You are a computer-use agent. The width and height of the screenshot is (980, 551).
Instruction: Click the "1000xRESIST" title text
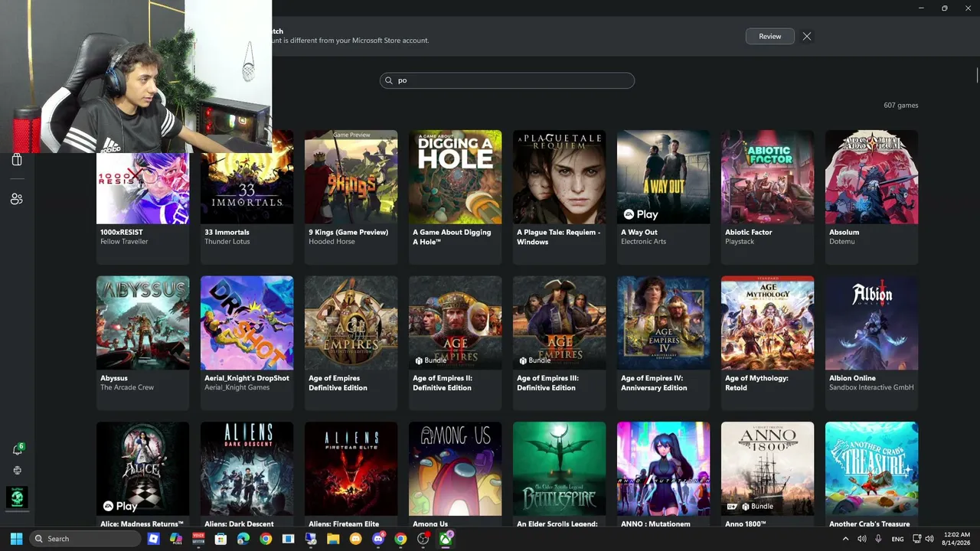(x=122, y=232)
